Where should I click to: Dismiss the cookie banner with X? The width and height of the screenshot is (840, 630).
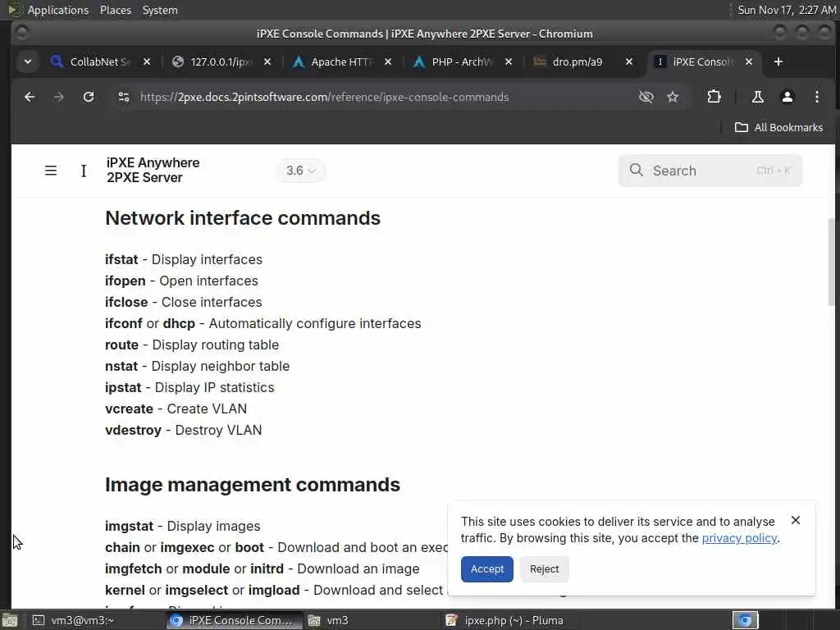pyautogui.click(x=796, y=520)
